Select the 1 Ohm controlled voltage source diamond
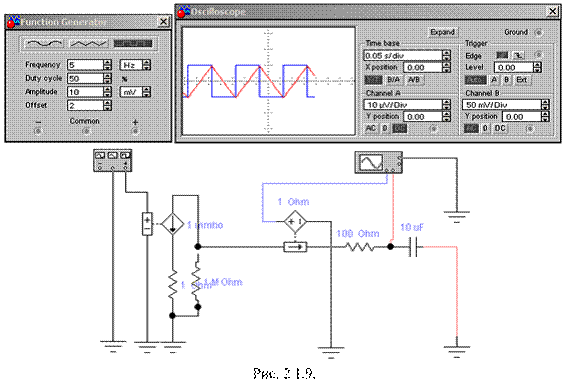Image resolution: width=566 pixels, height=387 pixels. (295, 221)
